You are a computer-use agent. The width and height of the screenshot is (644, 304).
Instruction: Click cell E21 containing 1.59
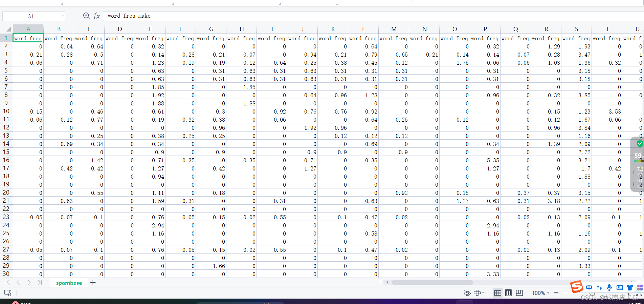(x=150, y=201)
